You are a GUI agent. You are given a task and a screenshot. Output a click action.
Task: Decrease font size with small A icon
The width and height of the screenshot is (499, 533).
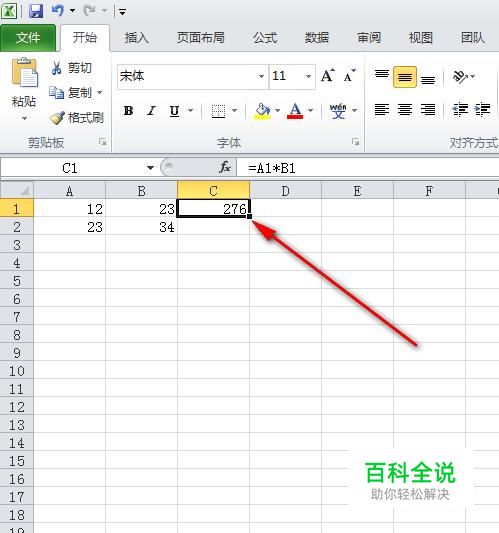coord(349,76)
